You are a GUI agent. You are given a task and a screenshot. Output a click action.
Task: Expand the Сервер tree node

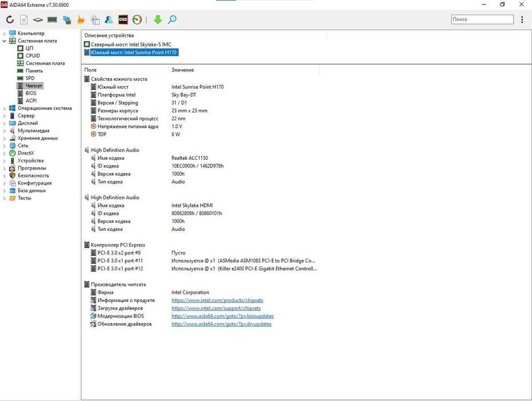click(x=5, y=116)
